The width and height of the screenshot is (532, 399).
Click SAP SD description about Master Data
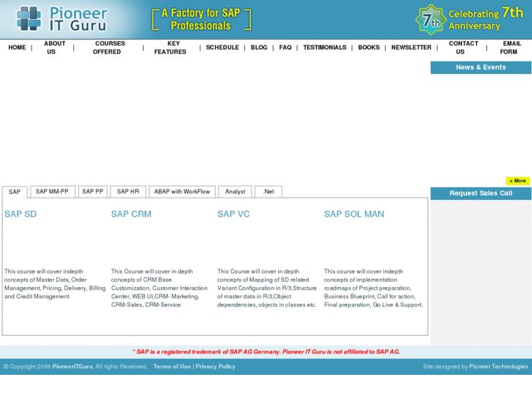pyautogui.click(x=55, y=284)
